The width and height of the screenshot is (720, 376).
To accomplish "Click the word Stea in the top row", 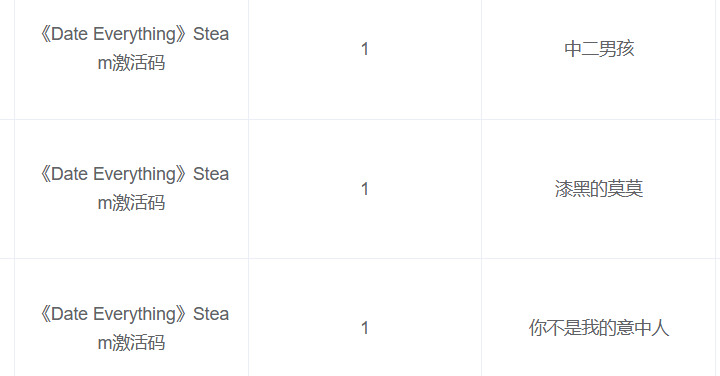I will point(211,34).
